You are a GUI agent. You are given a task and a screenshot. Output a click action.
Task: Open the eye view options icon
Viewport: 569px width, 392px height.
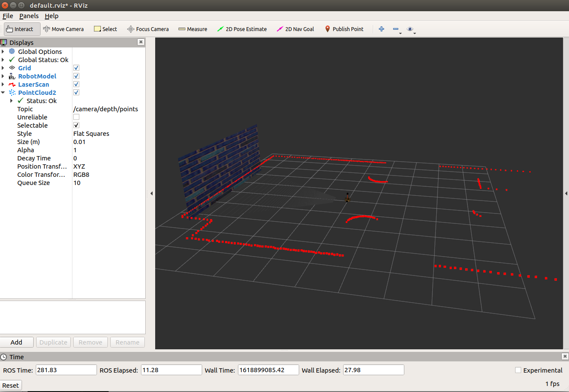[x=410, y=29]
